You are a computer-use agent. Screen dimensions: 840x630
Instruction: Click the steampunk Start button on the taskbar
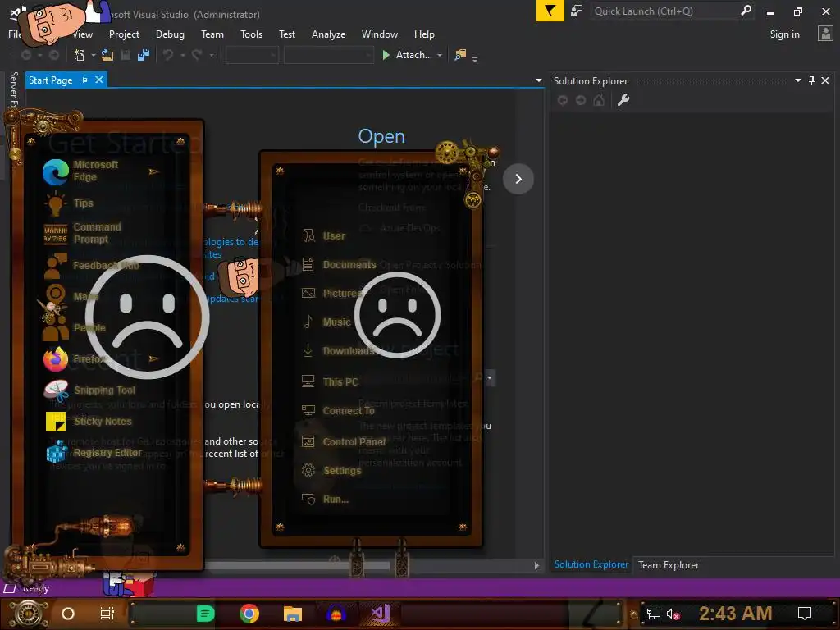pos(29,614)
